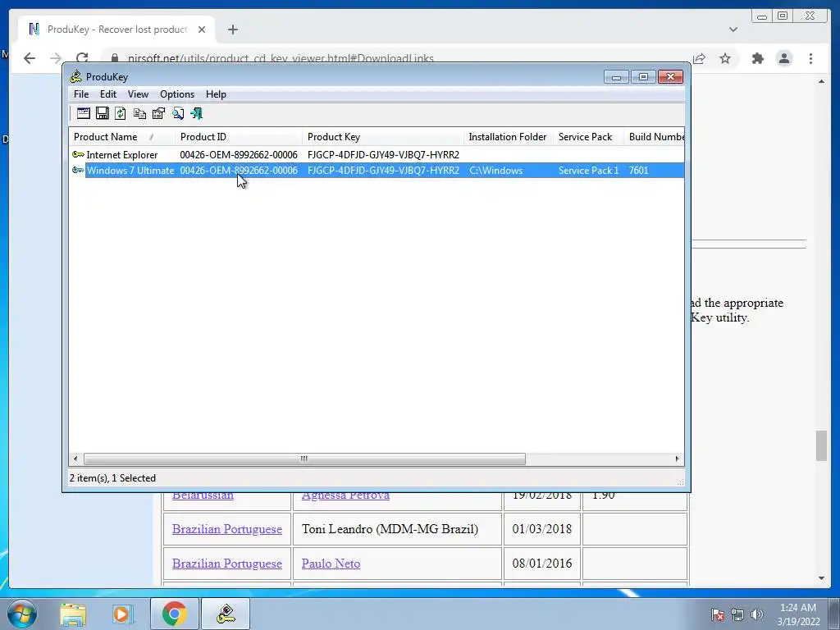Open the View menu in ProduKey

(x=138, y=94)
